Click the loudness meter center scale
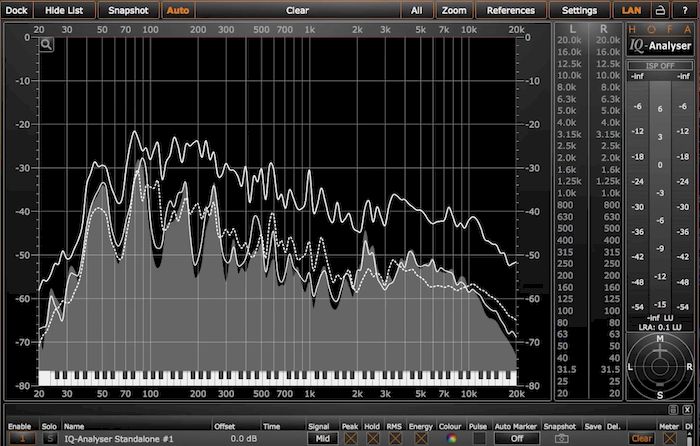Image resolution: width=700 pixels, height=446 pixels. [660, 196]
